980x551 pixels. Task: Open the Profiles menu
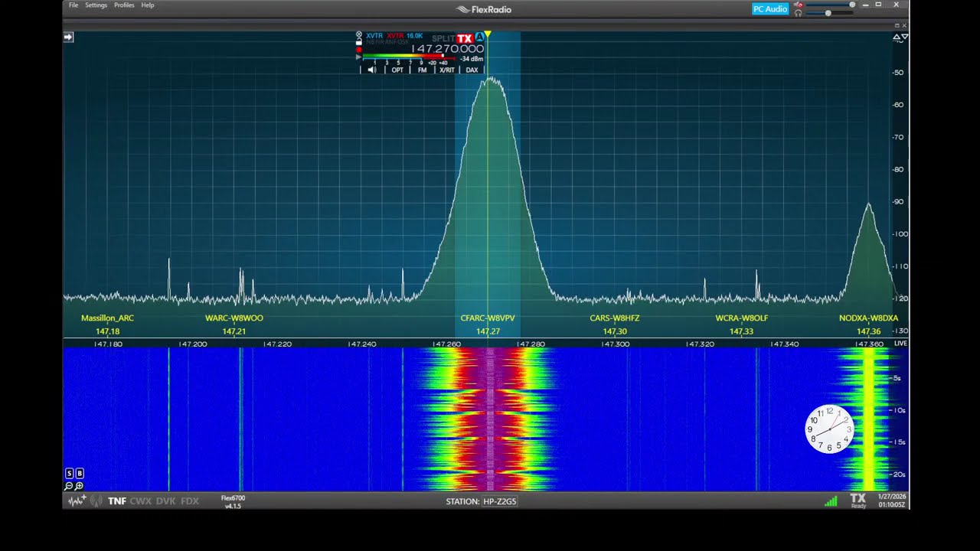coord(124,5)
